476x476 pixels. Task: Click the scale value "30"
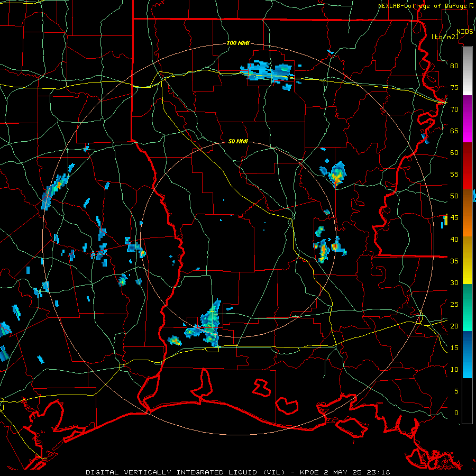[x=454, y=282]
